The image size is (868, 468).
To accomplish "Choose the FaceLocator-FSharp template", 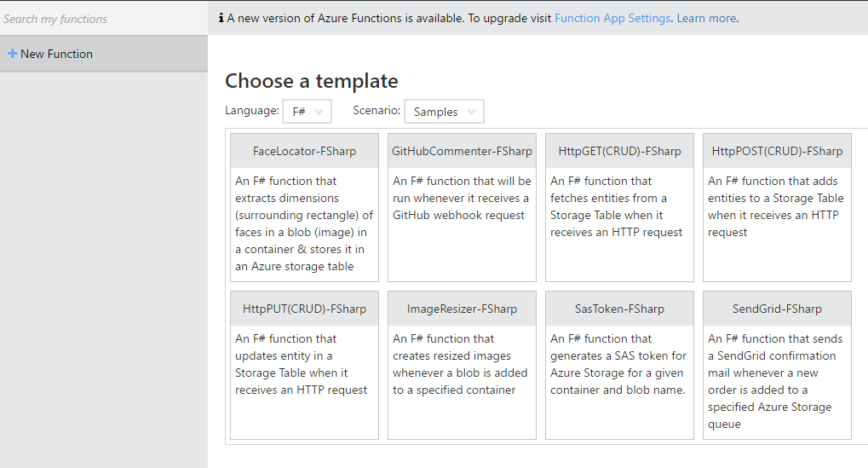I will click(x=304, y=152).
